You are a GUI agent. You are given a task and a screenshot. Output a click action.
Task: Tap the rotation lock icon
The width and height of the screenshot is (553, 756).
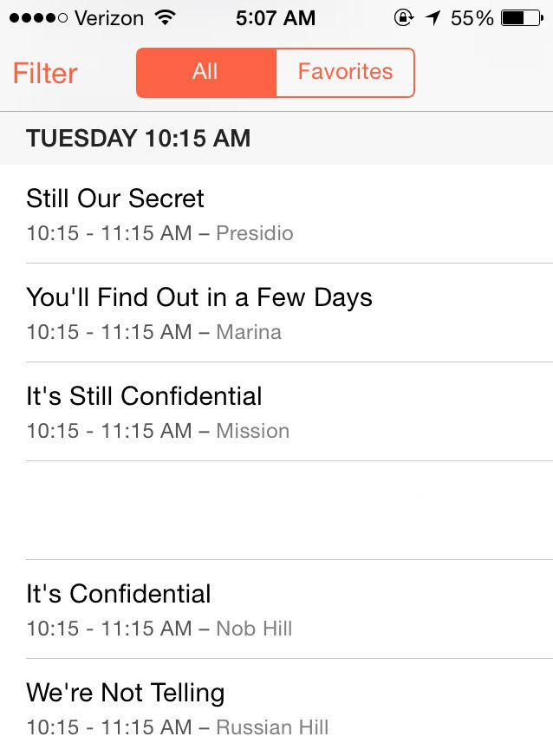[403, 17]
